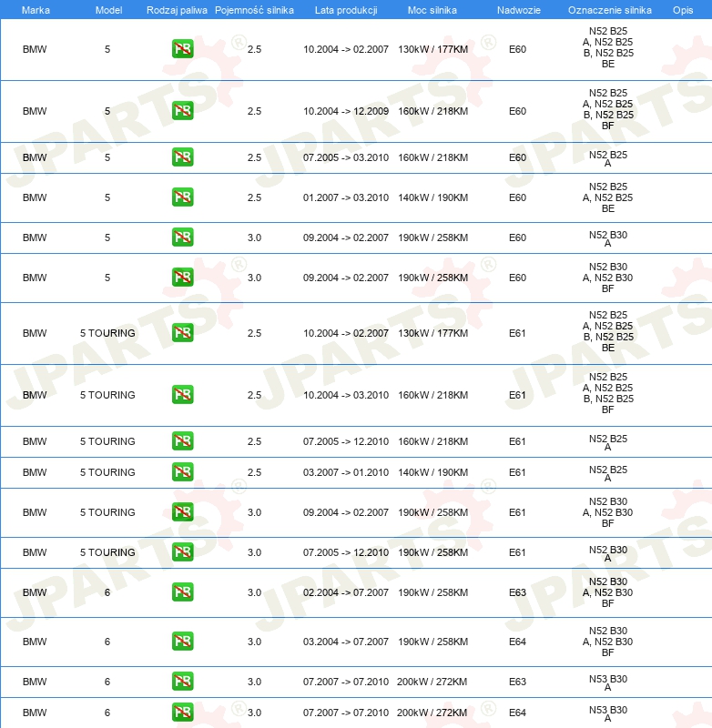Click the petrol icon in the 5 TOURING 130kW/177KM row

[182, 332]
